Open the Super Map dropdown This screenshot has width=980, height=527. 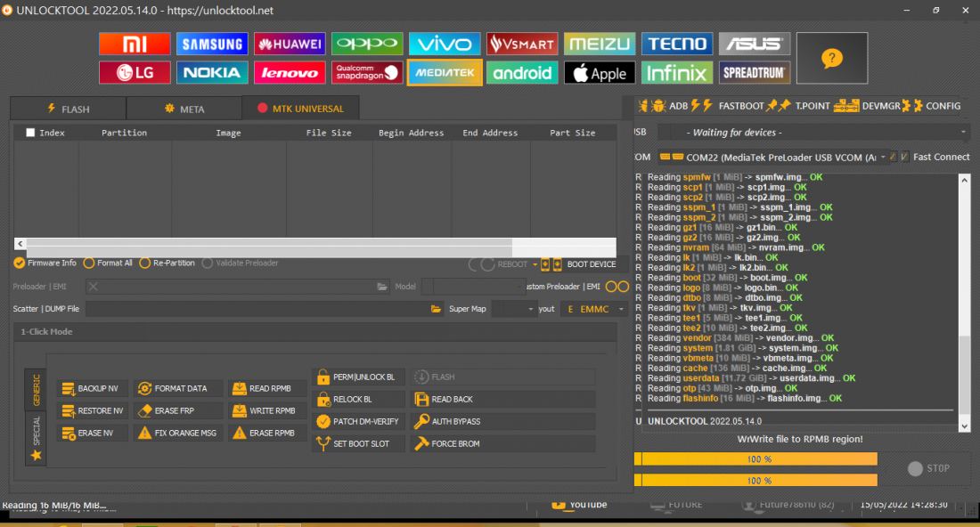click(531, 309)
